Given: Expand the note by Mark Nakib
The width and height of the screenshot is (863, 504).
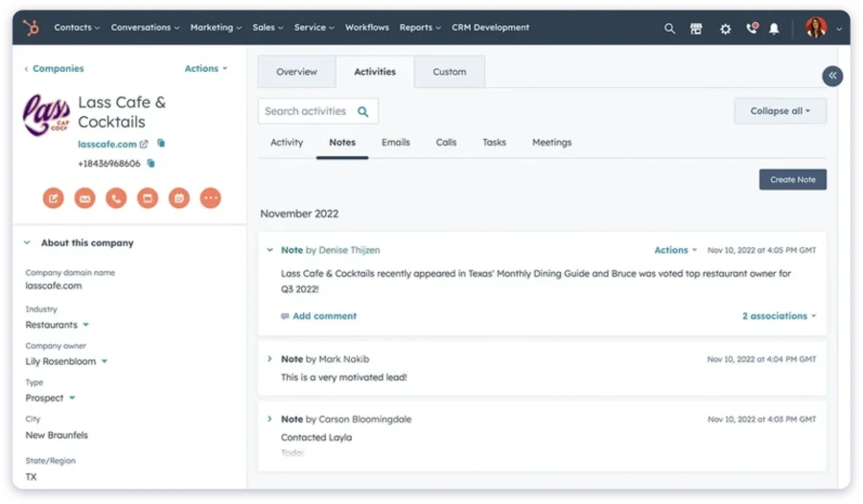Looking at the screenshot, I should [269, 358].
